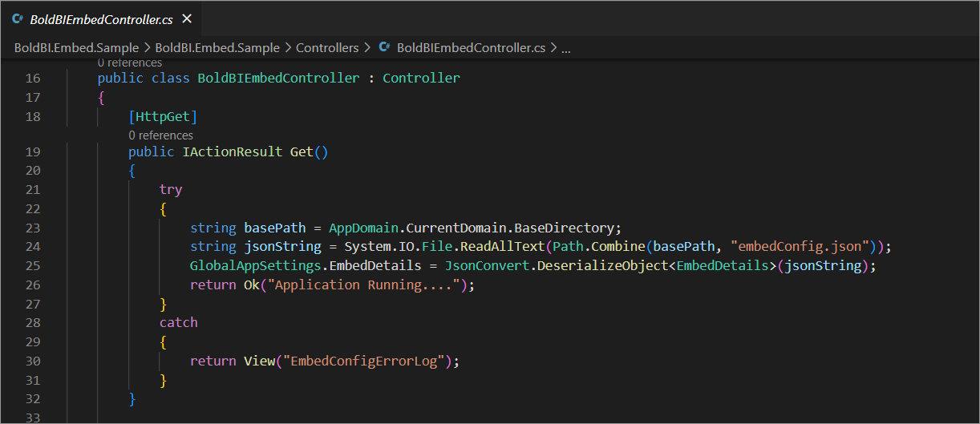Click '0 references' above the Get method
The height and width of the screenshot is (424, 980).
[160, 135]
